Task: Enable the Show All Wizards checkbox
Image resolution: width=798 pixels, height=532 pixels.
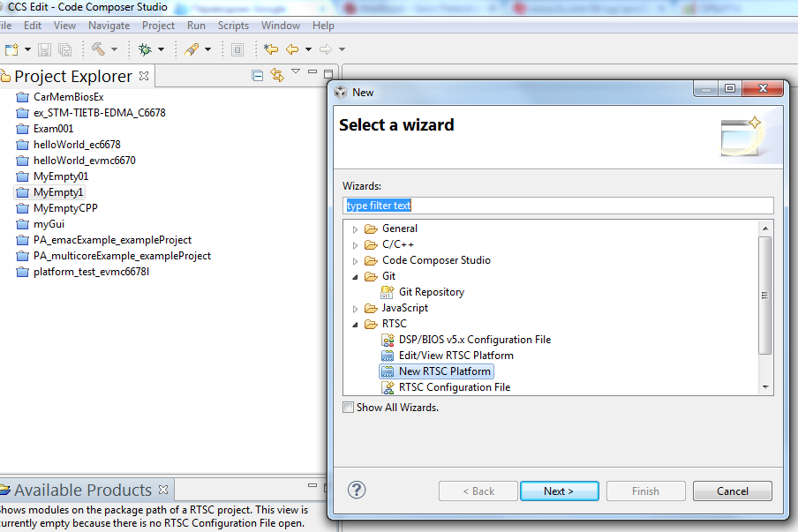Action: point(348,408)
